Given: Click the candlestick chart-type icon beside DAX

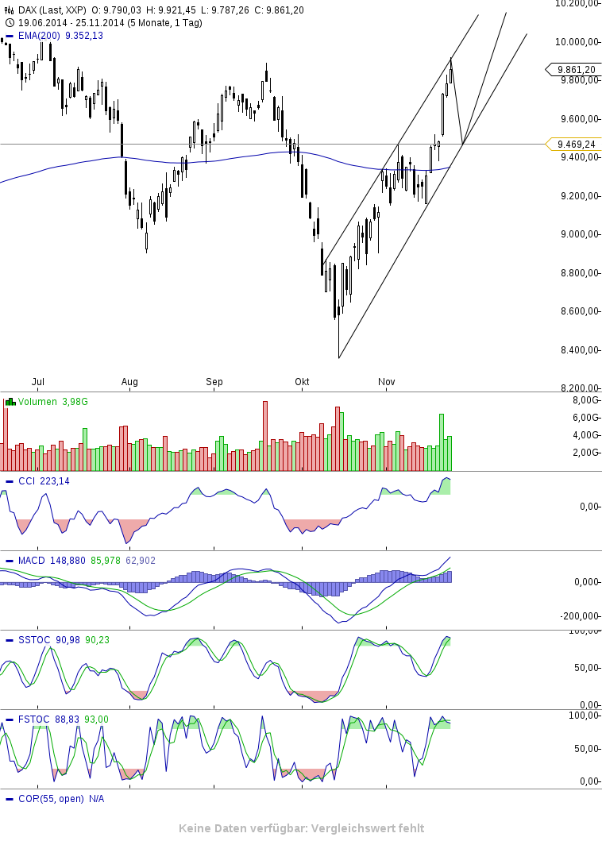Looking at the screenshot, I should tap(10, 10).
